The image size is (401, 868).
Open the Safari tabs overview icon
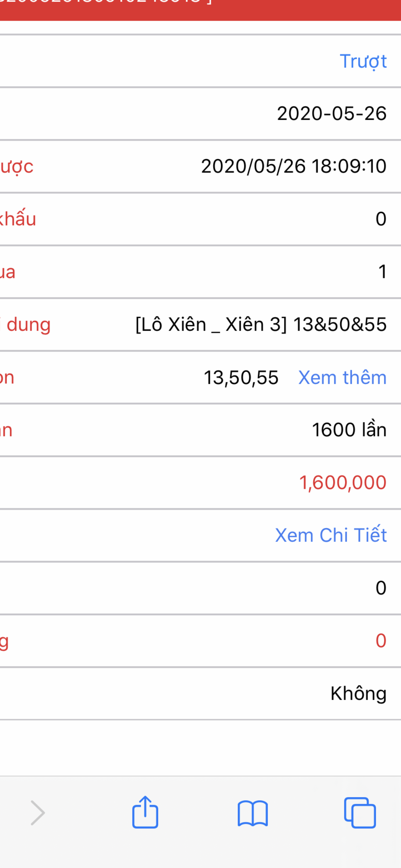coord(360,813)
